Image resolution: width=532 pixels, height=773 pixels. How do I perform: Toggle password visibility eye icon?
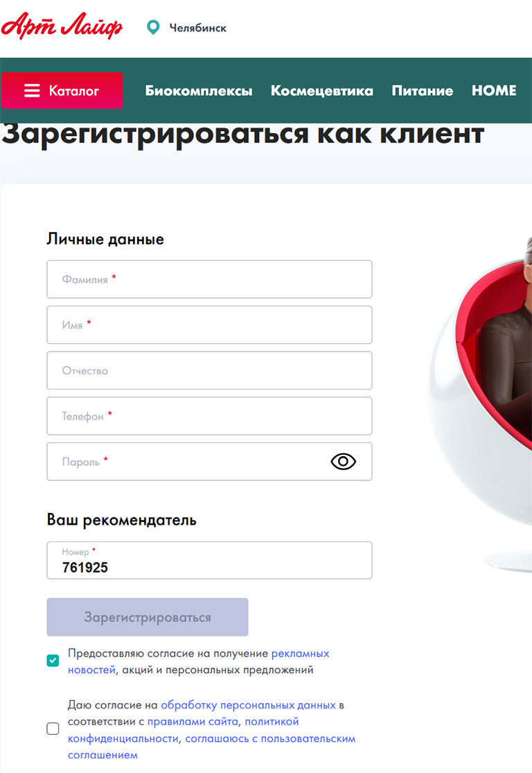pyautogui.click(x=344, y=462)
